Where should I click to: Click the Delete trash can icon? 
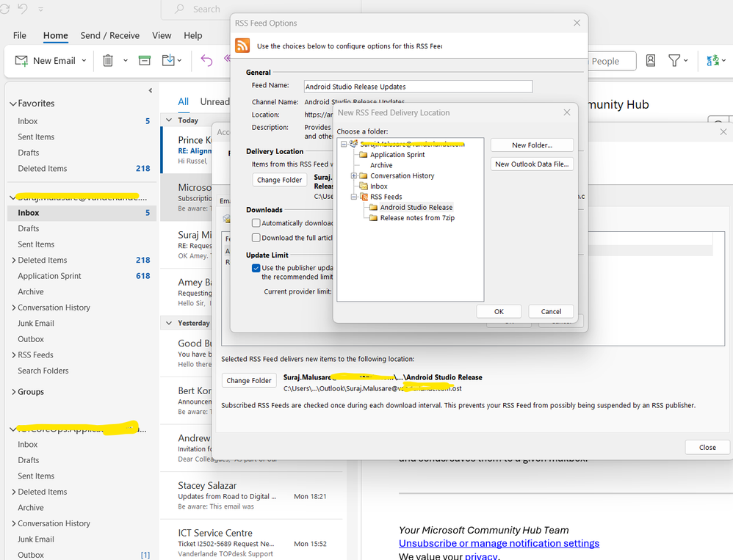[x=108, y=61]
